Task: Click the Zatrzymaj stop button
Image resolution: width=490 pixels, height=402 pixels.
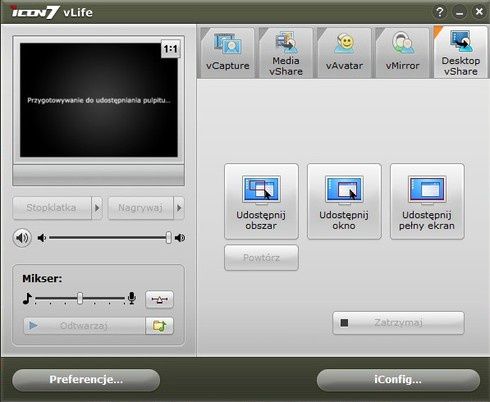Action: tap(398, 323)
